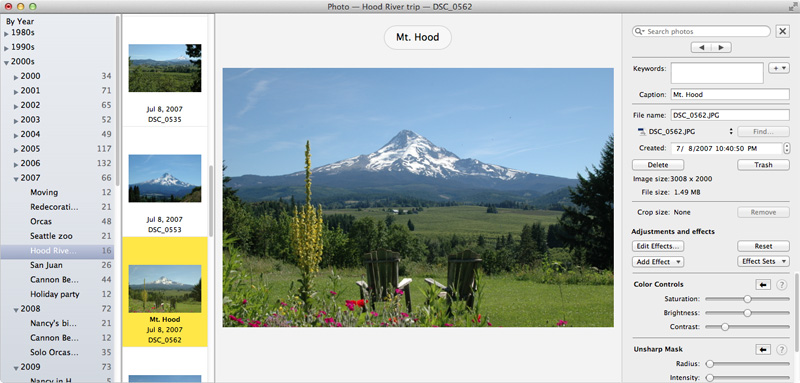Open the Solo Orcas... album
Viewport: 800px width, 383px height.
[54, 352]
